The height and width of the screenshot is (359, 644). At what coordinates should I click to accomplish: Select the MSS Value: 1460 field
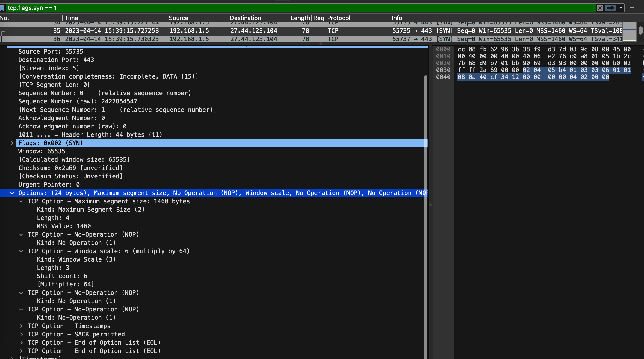[64, 226]
